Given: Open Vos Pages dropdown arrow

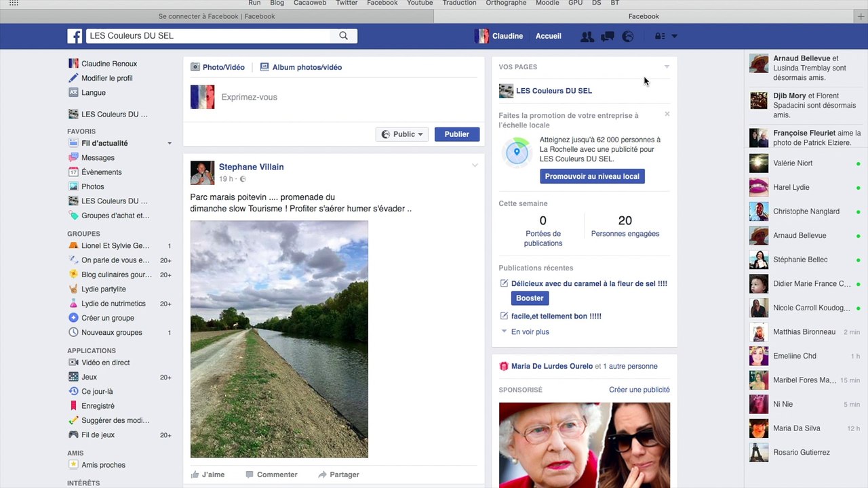Looking at the screenshot, I should [667, 66].
